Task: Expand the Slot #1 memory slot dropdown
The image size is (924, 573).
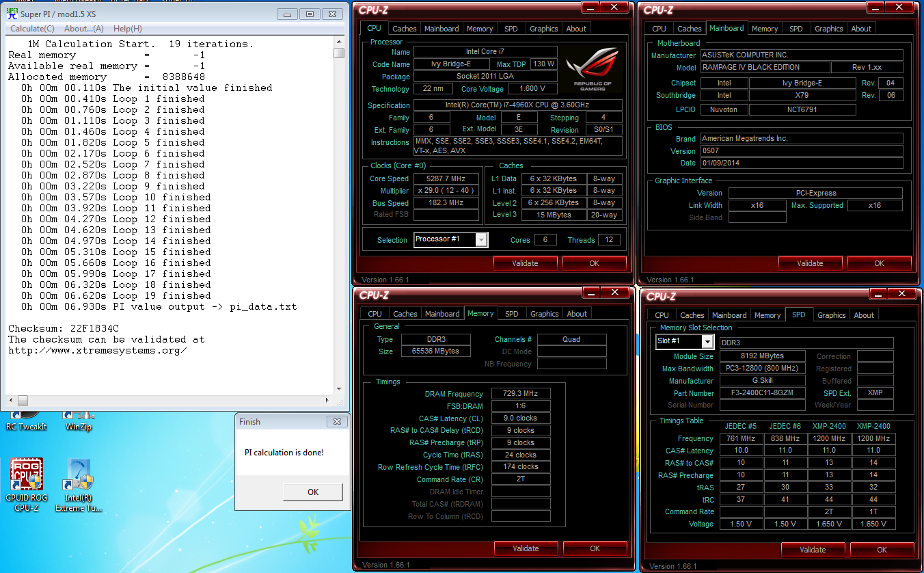Action: coord(707,342)
